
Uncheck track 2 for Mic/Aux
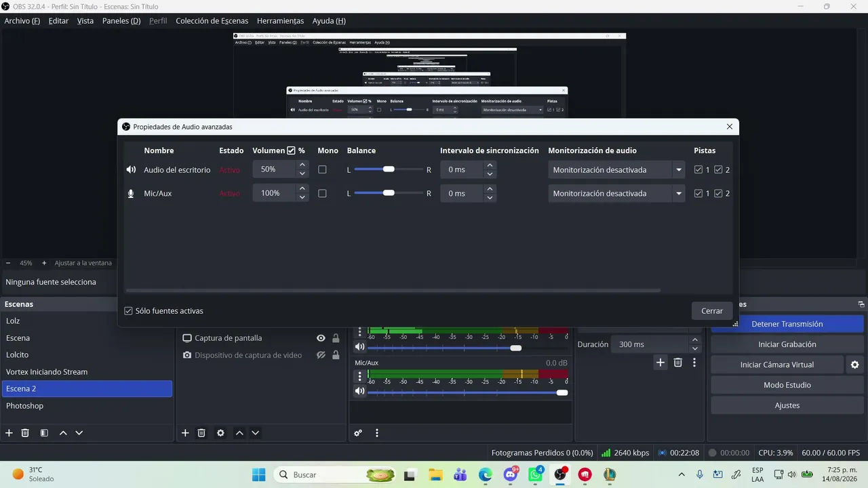click(718, 193)
